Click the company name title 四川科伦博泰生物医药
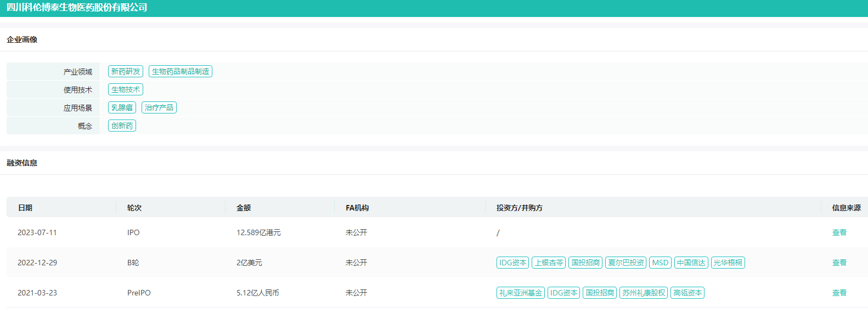This screenshot has height=313, width=868. [77, 8]
